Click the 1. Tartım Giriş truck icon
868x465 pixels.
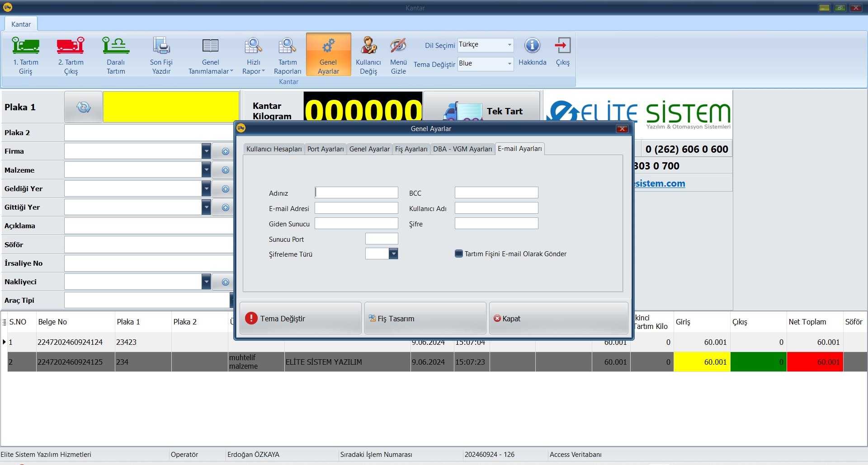(25, 46)
